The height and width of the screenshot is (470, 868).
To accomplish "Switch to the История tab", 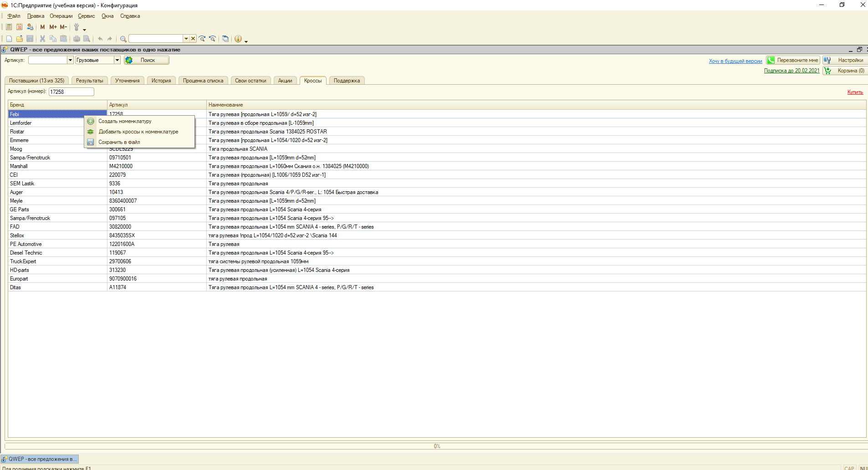I will click(161, 81).
